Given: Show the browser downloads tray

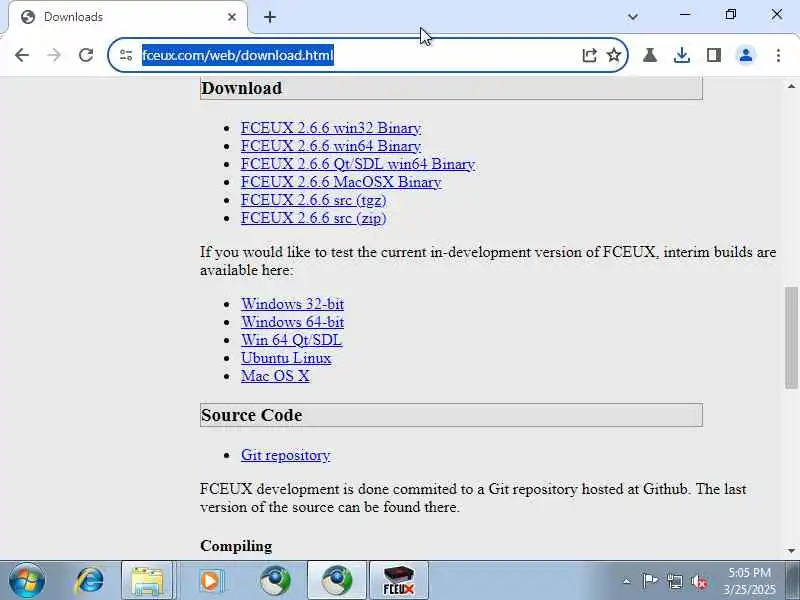Looking at the screenshot, I should 682,55.
